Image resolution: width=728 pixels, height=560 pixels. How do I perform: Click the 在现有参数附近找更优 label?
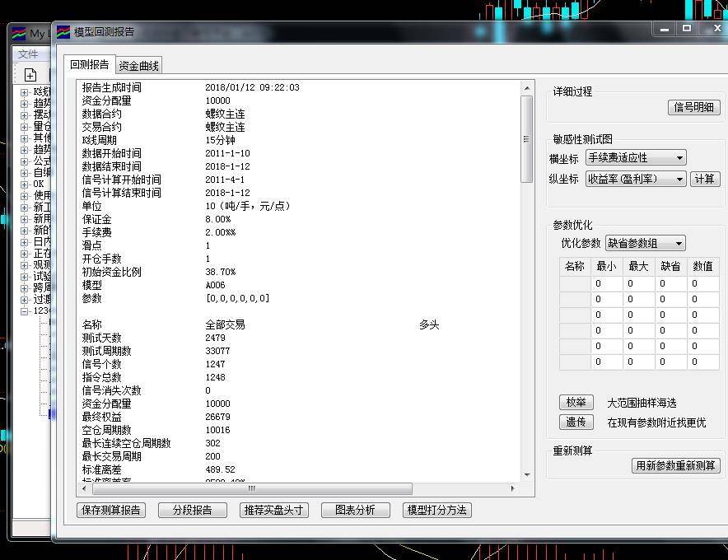pyautogui.click(x=656, y=422)
